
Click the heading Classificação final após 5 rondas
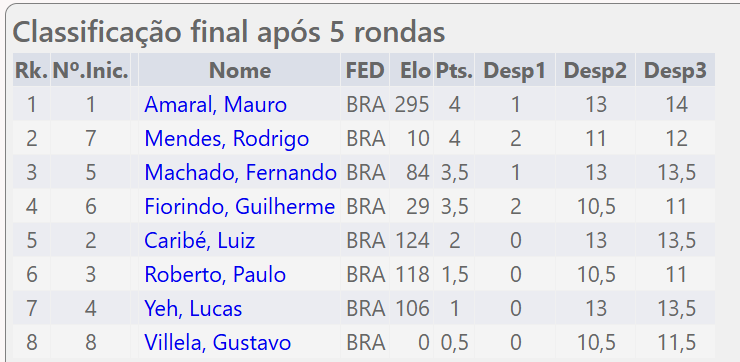click(x=229, y=33)
